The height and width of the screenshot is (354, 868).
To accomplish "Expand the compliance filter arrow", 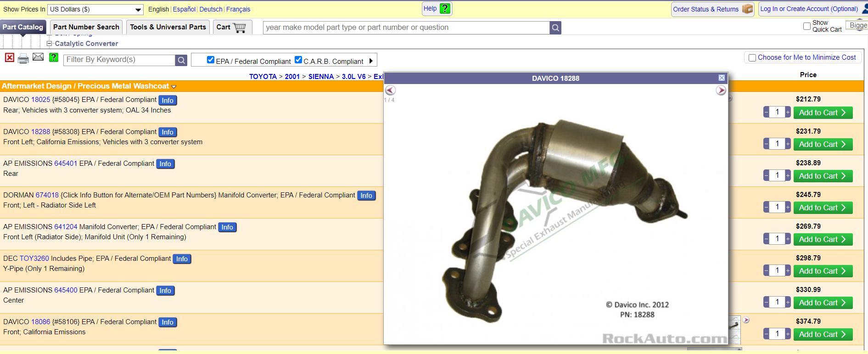I will [x=371, y=61].
